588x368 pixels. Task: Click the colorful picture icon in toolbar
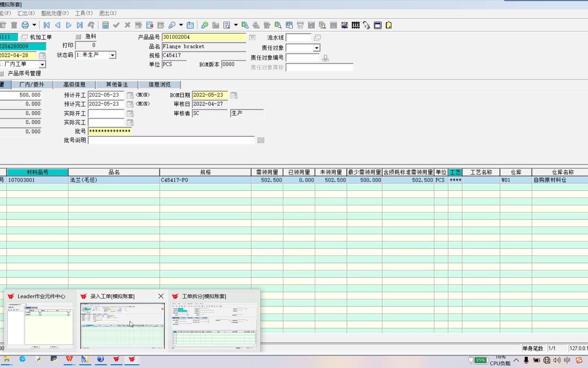[344, 25]
